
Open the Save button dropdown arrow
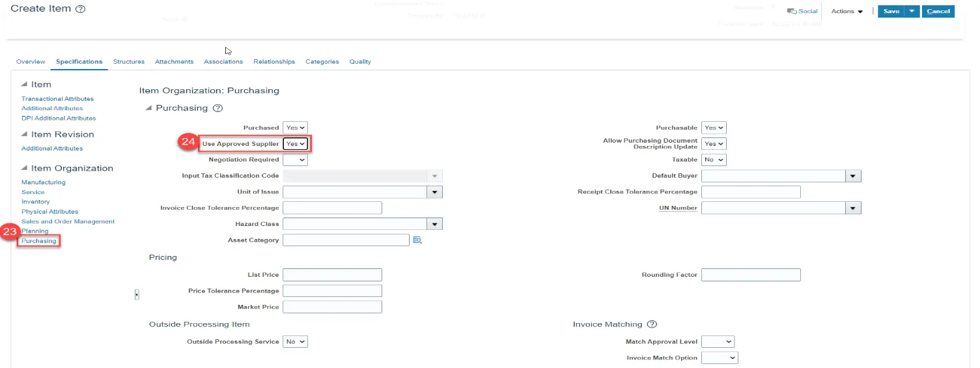pyautogui.click(x=912, y=11)
